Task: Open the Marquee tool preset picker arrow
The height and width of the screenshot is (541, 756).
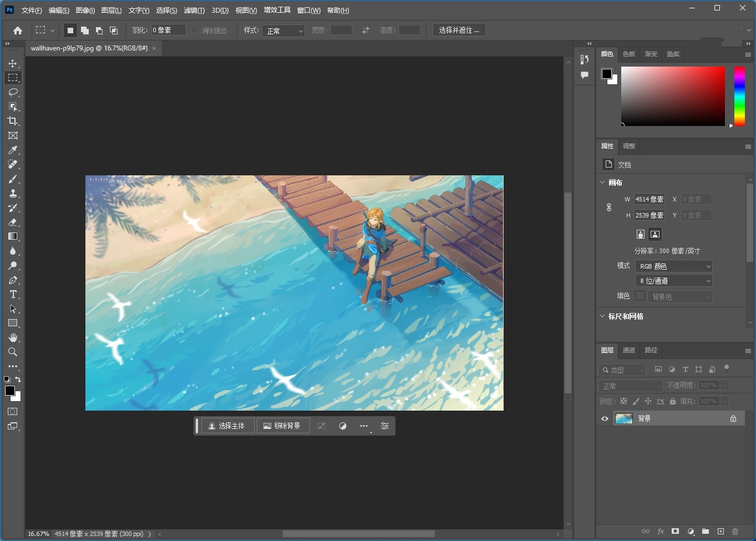Action: (x=53, y=31)
